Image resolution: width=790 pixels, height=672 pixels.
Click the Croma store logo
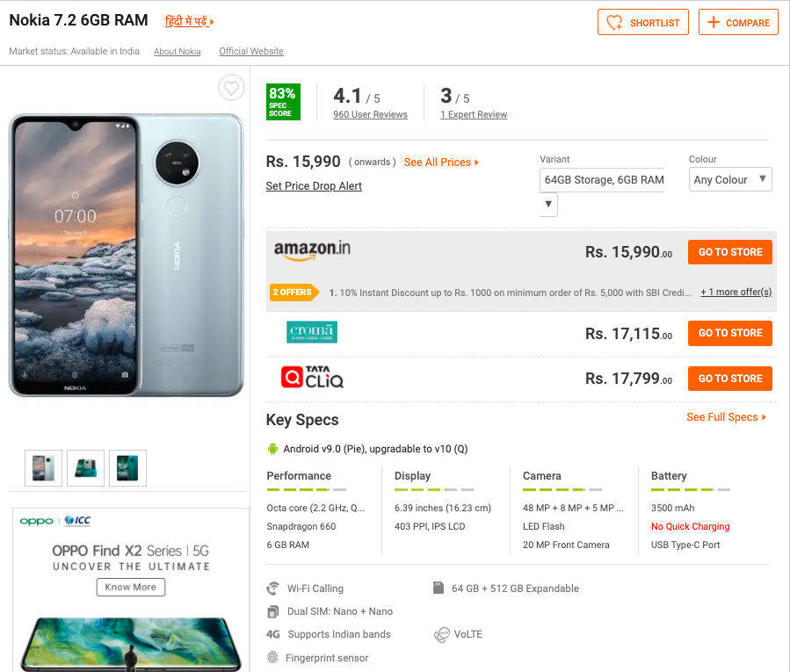(312, 332)
